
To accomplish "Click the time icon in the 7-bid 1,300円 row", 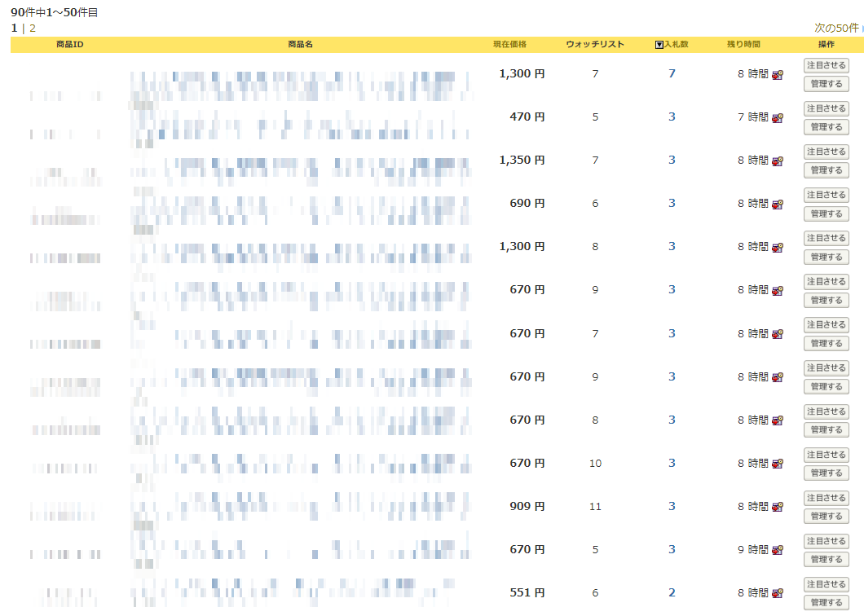I will click(778, 74).
